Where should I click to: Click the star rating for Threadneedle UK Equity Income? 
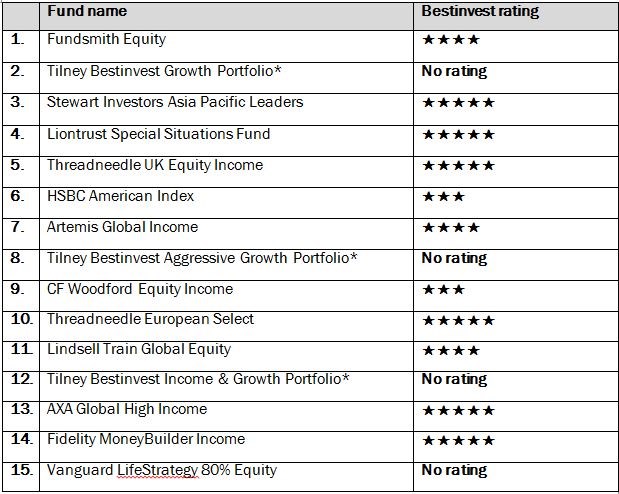click(458, 165)
